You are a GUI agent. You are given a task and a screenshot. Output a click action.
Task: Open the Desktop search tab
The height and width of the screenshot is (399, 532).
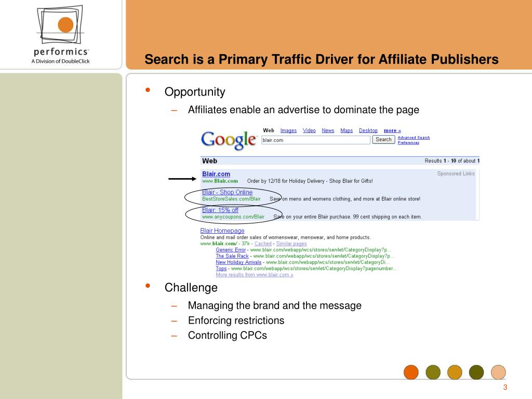pos(368,130)
